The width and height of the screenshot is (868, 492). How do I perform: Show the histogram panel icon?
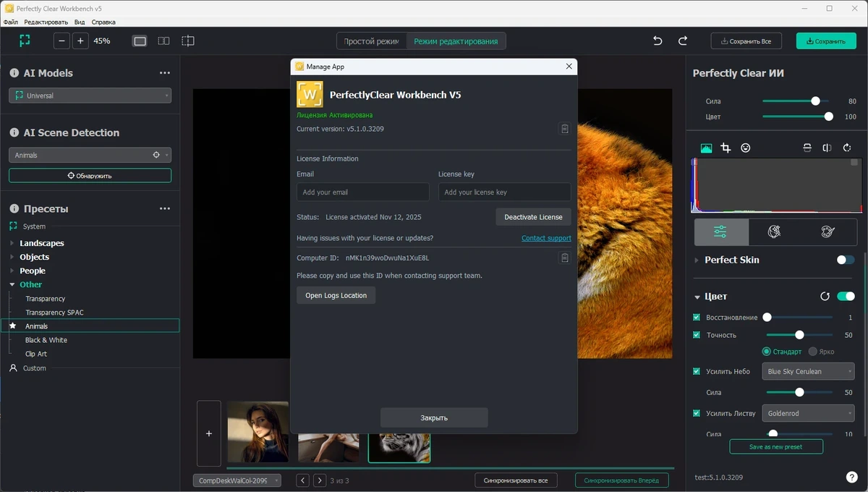click(x=706, y=148)
